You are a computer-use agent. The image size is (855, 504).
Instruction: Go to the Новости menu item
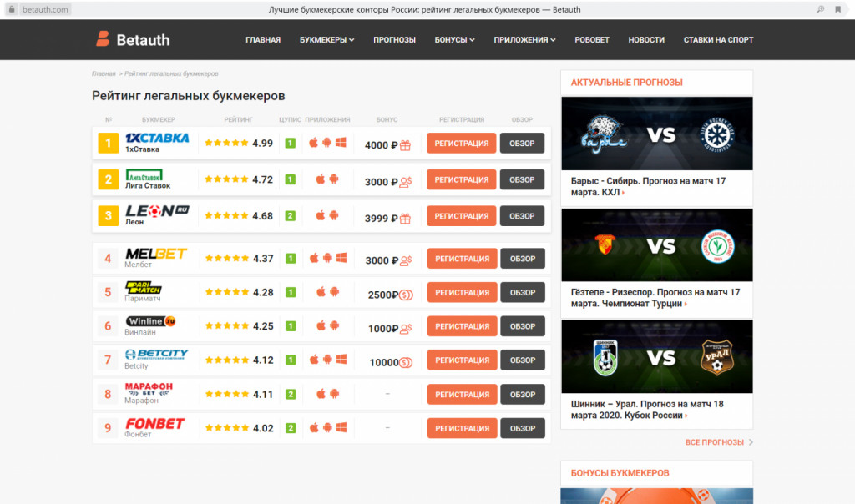646,40
